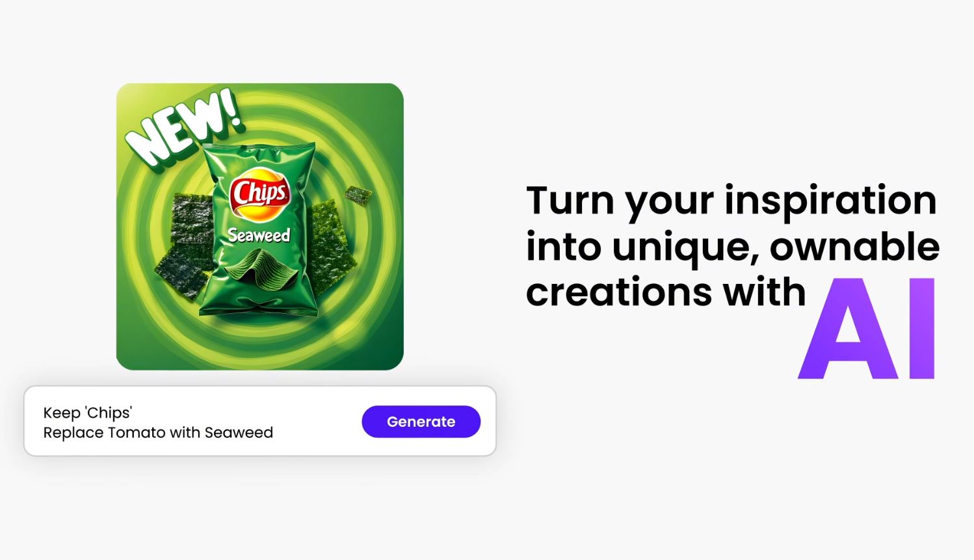Click the red and yellow Chips logo

coord(259,194)
